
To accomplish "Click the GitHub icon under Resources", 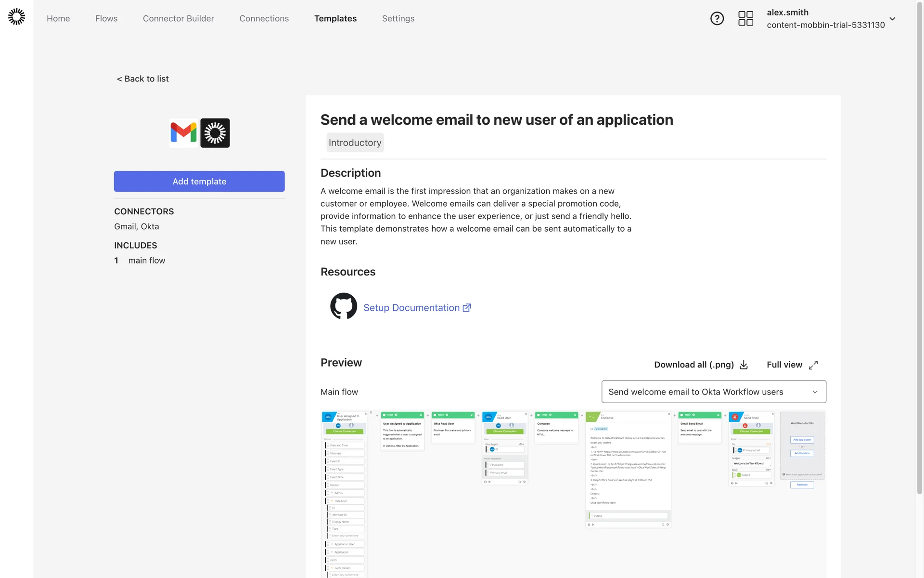I will pos(344,306).
